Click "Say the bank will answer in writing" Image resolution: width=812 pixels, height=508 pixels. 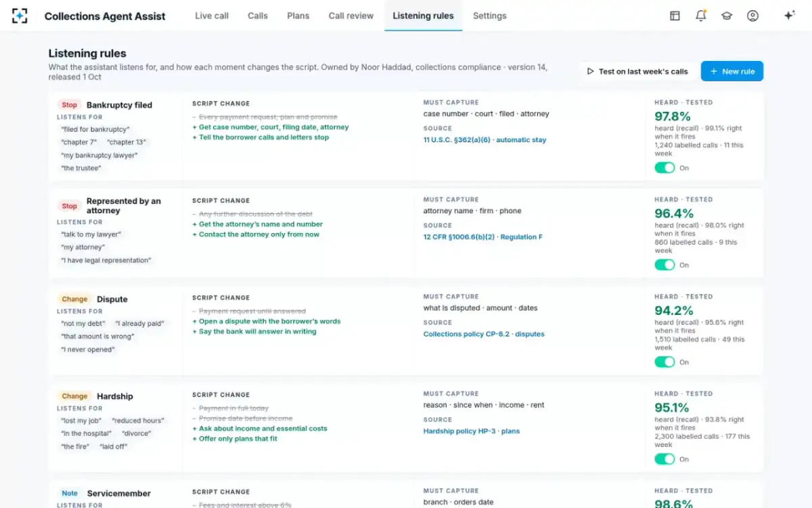pyautogui.click(x=254, y=331)
